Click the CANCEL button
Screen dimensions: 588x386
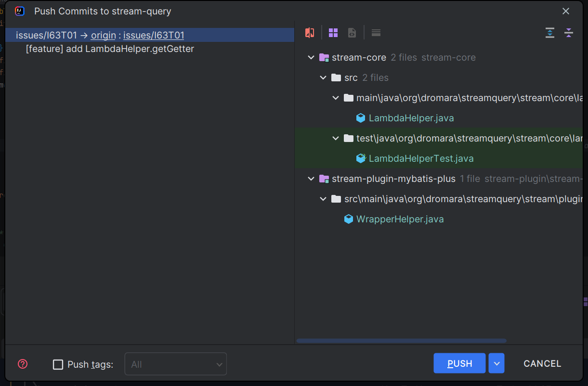tap(542, 363)
